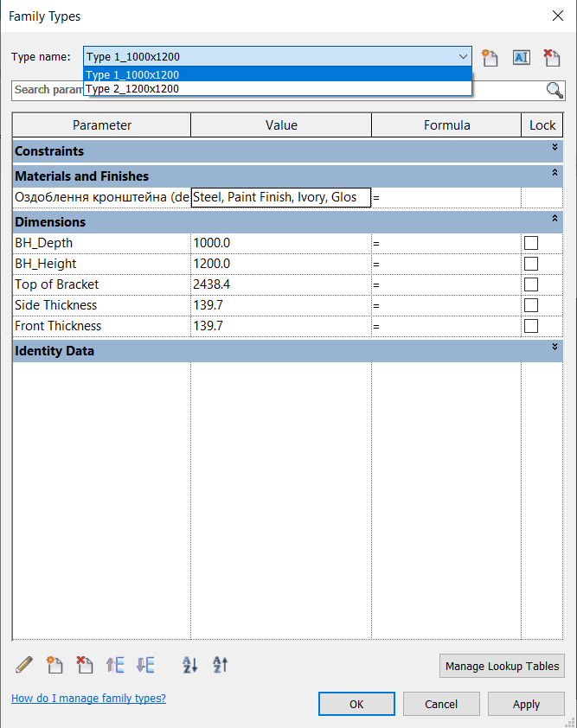This screenshot has height=728, width=577.
Task: Sort parameters in ascending order
Action: coord(190,665)
